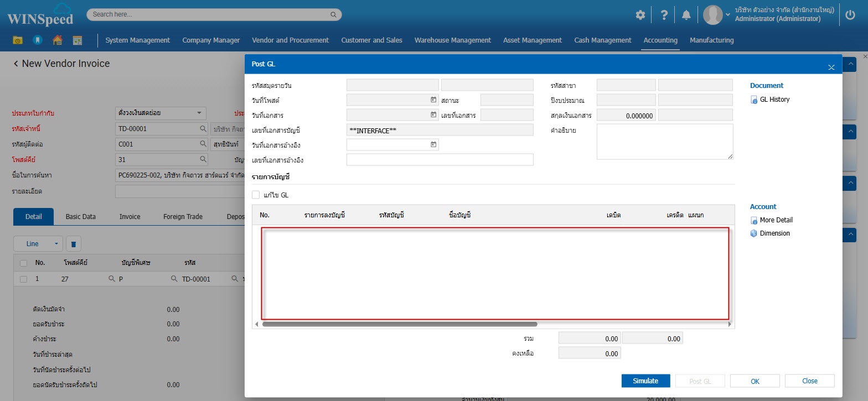868x401 pixels.
Task: Click the blue bookmark icon
Action: (37, 40)
